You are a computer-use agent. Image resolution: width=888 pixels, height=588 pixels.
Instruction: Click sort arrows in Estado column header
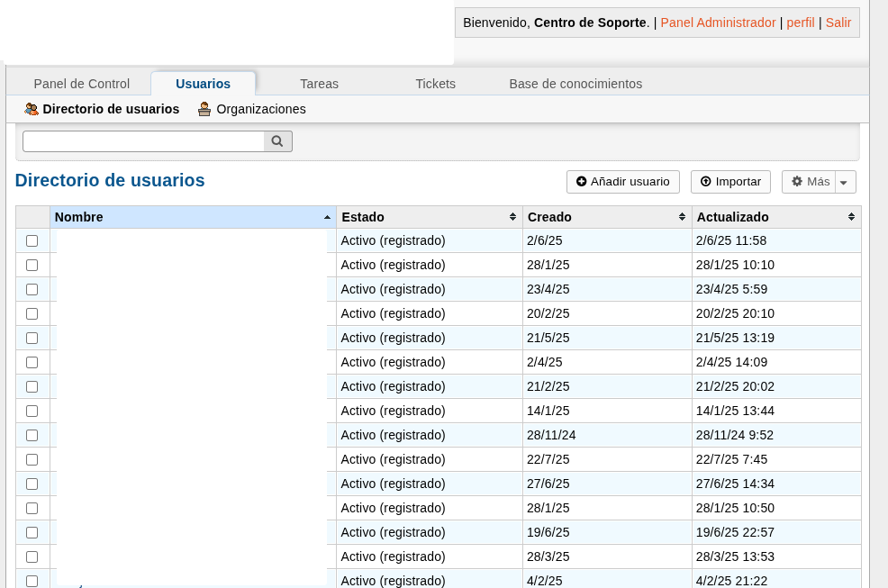(x=512, y=217)
